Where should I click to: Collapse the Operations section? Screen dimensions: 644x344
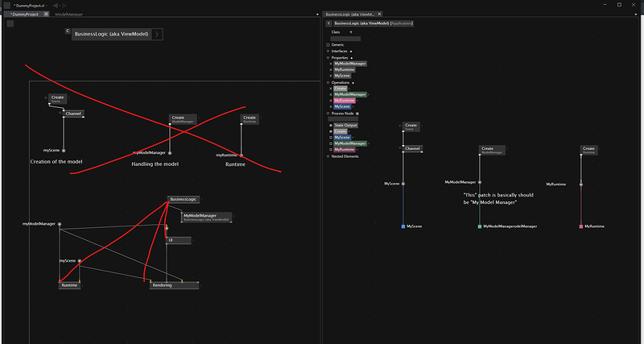click(x=328, y=82)
